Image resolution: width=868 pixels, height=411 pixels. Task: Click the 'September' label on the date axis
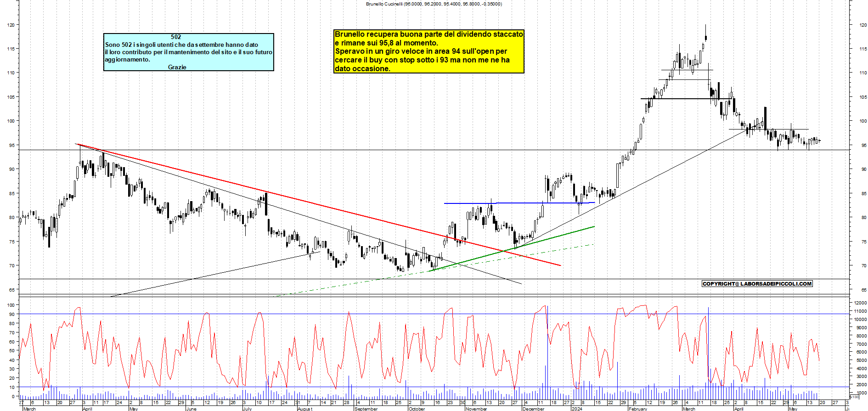(x=366, y=409)
